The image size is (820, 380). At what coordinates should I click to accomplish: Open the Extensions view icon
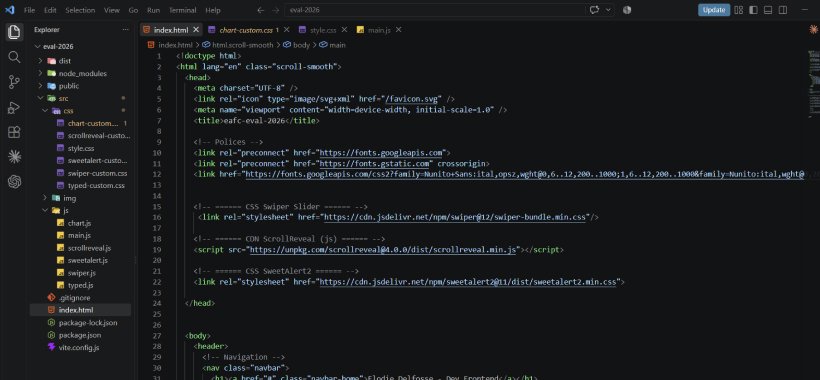[14, 132]
